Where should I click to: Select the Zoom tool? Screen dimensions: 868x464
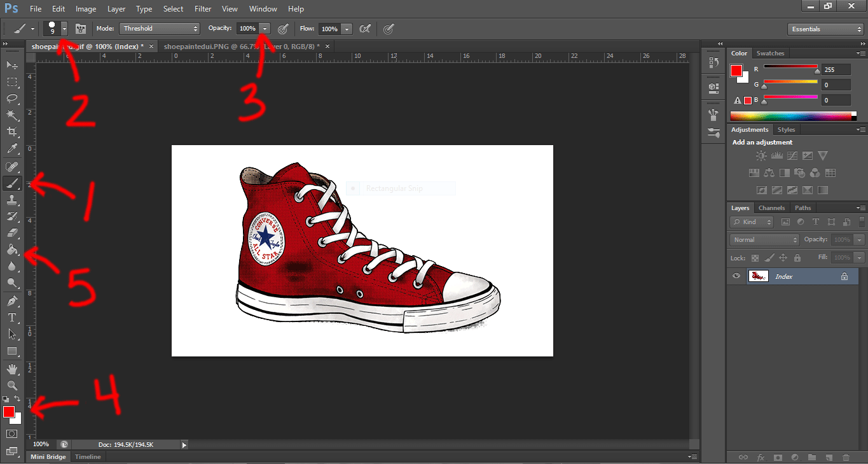(x=12, y=385)
